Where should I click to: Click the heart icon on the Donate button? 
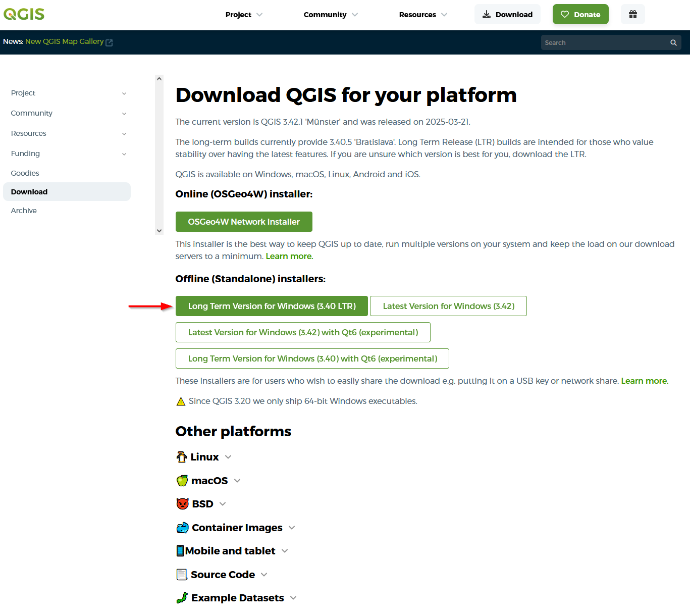click(564, 14)
